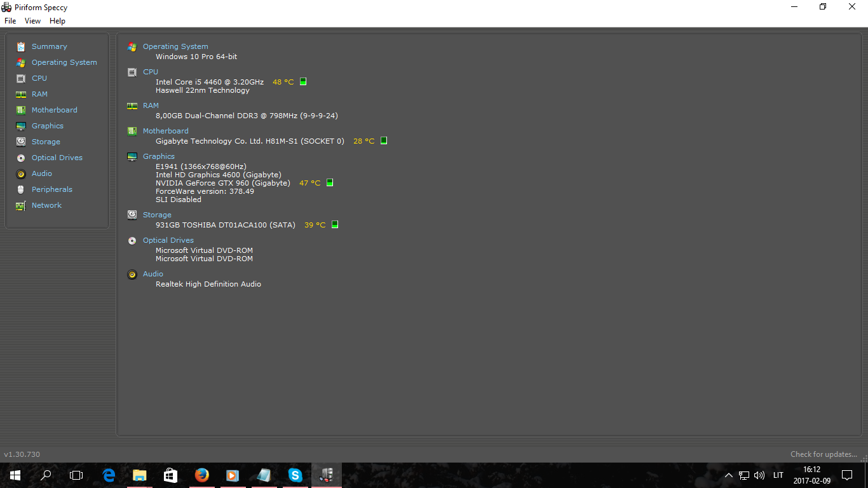Click the GTX 960 temperature indicator at 47 °C
The height and width of the screenshot is (488, 868).
point(330,182)
